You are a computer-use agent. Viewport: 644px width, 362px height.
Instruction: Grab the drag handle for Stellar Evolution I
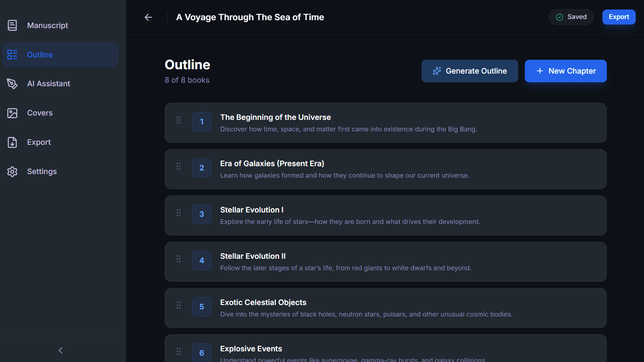coord(179,212)
